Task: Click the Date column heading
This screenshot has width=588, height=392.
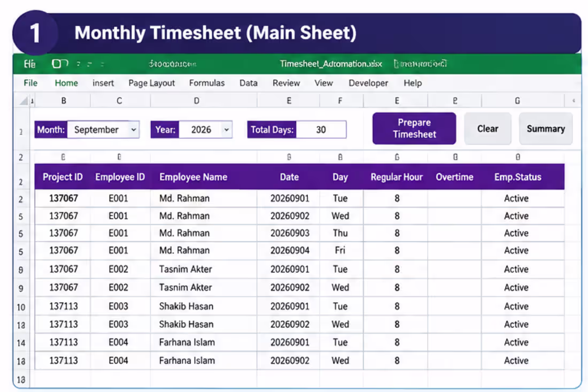Action: pyautogui.click(x=289, y=177)
